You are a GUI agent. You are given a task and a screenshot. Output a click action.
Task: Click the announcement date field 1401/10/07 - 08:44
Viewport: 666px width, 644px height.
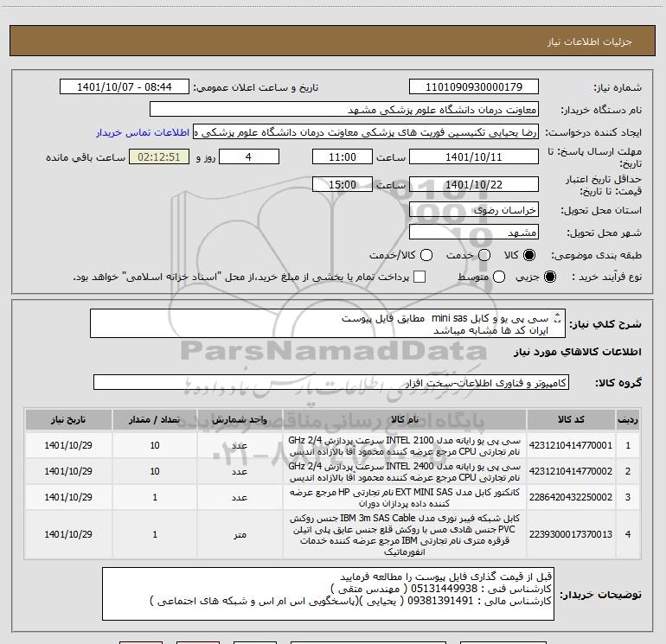tap(124, 86)
